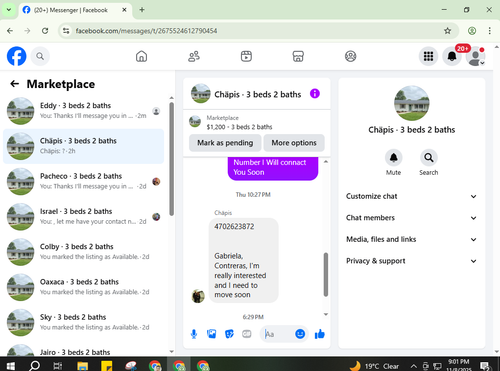Click large listing photo in info panel

pyautogui.click(x=411, y=103)
